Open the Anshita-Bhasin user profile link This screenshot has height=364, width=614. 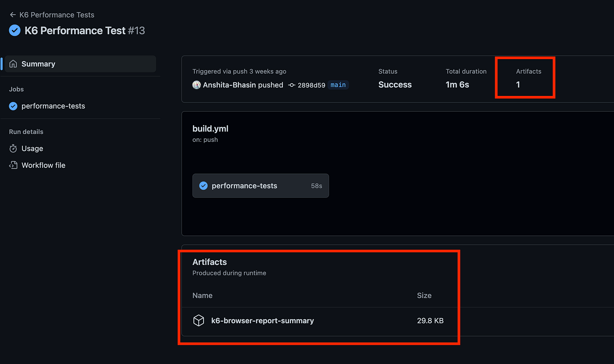point(229,85)
